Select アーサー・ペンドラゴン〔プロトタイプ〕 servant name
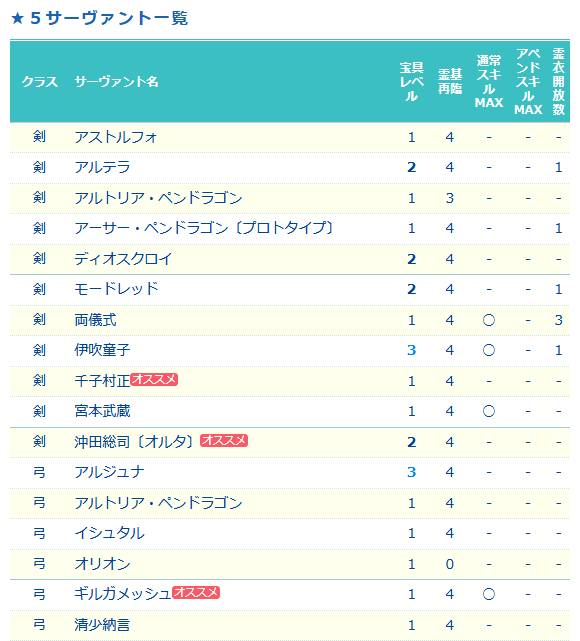Screen dimensions: 580x641 click(x=204, y=228)
